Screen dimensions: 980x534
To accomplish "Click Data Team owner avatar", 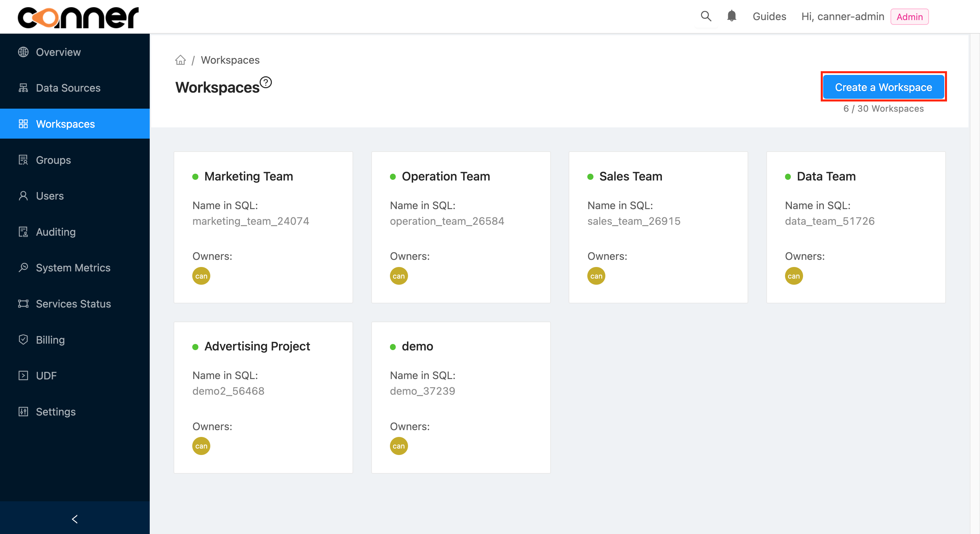I will pos(794,276).
